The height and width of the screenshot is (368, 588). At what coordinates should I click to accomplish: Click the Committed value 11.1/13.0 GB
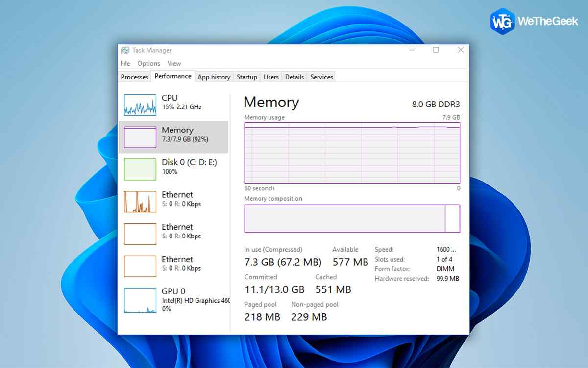(x=274, y=289)
